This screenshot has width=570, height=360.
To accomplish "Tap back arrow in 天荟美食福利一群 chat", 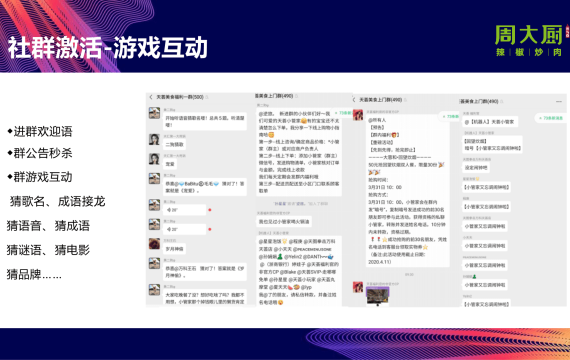I will (x=151, y=97).
